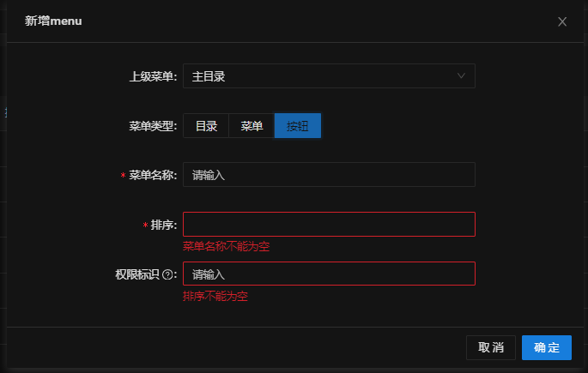Viewport: 588px width, 373px height.
Task: Confirm the form with the 确定 button
Action: 547,347
